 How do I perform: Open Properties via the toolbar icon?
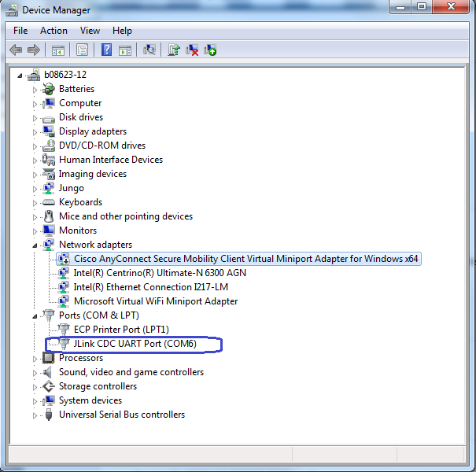[x=82, y=50]
